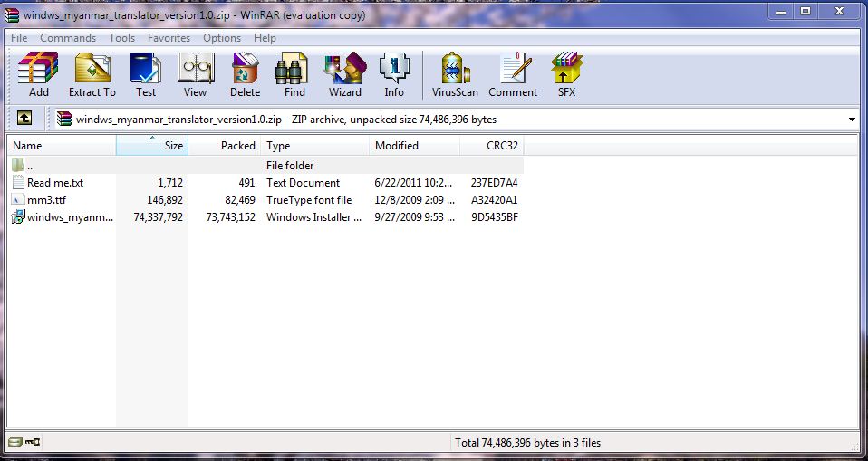This screenshot has height=461, width=868.
Task: Launch the Wizard tool
Action: [x=345, y=75]
